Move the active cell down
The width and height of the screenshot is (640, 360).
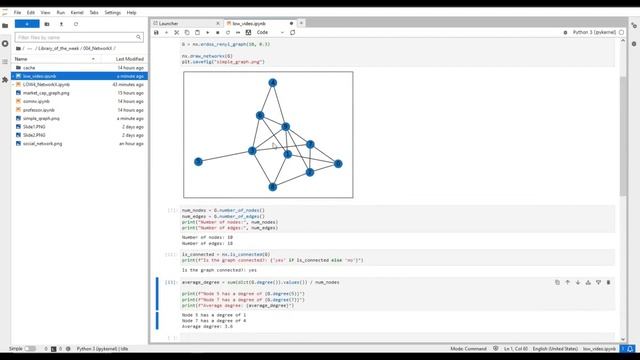pos(578,282)
